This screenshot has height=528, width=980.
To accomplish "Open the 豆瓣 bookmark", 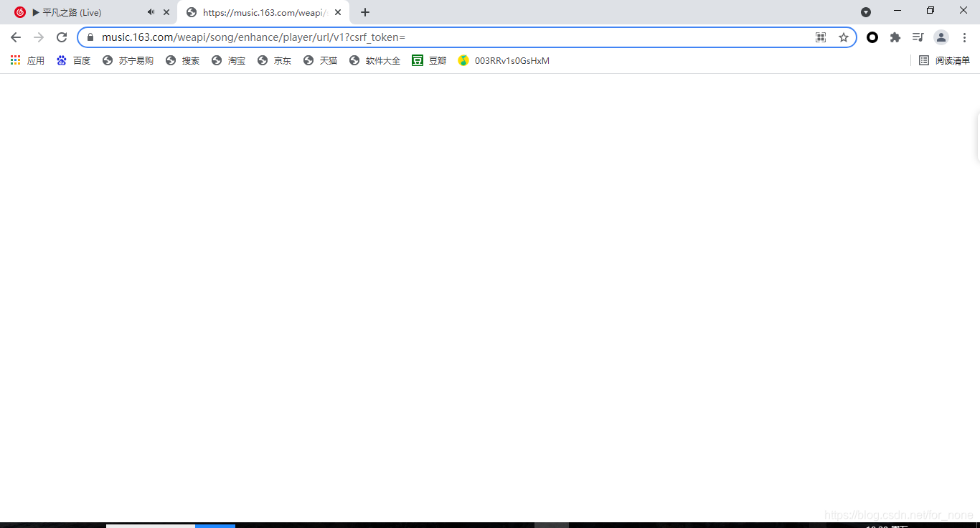I will tap(429, 61).
